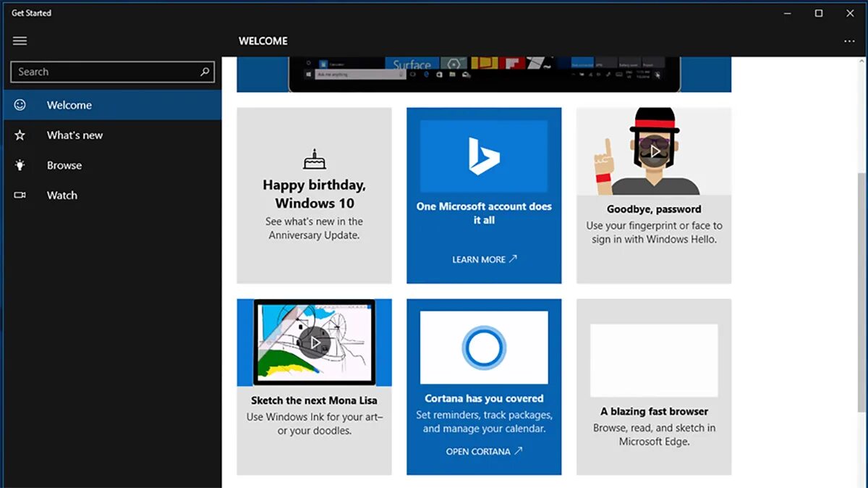The image size is (868, 488).
Task: Open the Sketch the next Mona Lisa heading
Action: coord(314,400)
